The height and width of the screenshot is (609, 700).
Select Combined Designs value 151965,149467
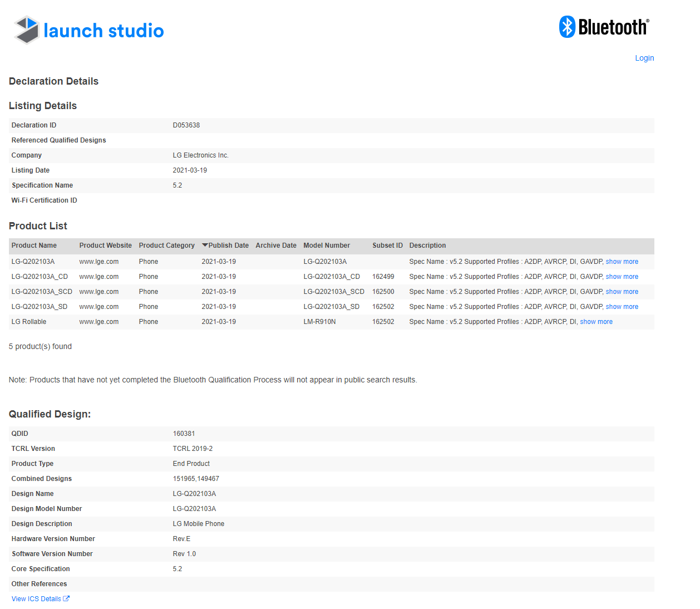[196, 479]
